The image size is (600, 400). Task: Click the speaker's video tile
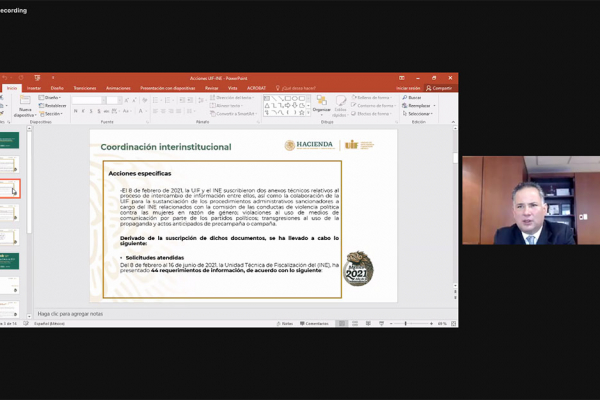tap(531, 200)
